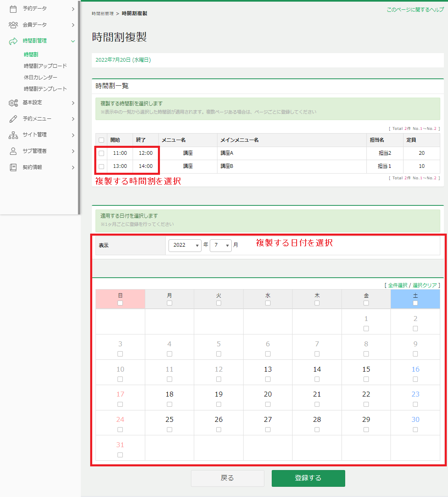The image size is (448, 497).
Task: Click the 14:00 end time cell
Action: click(x=146, y=166)
